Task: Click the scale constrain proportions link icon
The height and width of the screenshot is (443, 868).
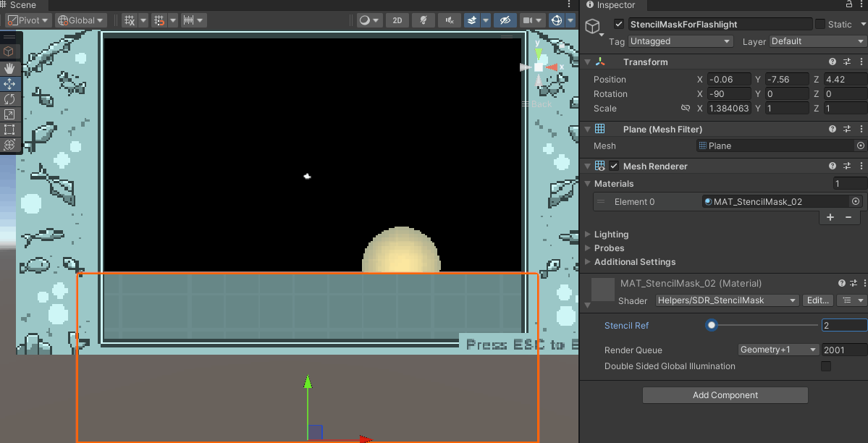Action: click(x=686, y=108)
